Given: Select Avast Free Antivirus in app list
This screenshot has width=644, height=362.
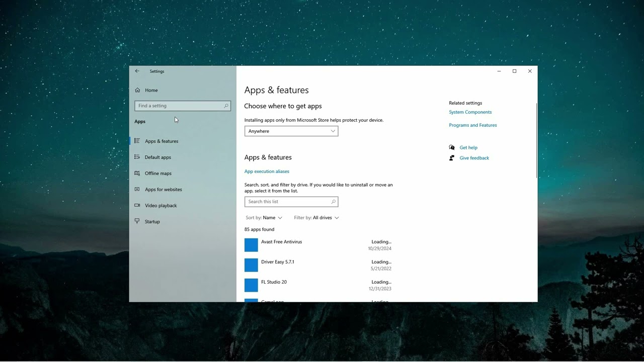Looking at the screenshot, I should pos(318,245).
